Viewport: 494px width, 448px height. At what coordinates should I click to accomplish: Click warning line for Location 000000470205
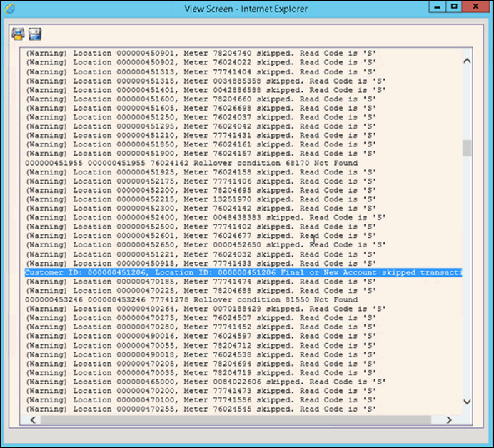click(201, 364)
